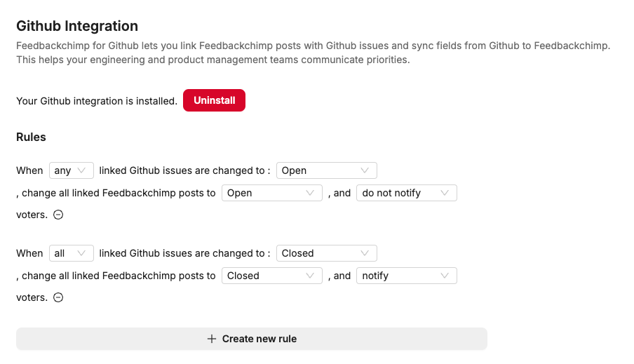Click the plus icon beside Create new rule

[212, 339]
